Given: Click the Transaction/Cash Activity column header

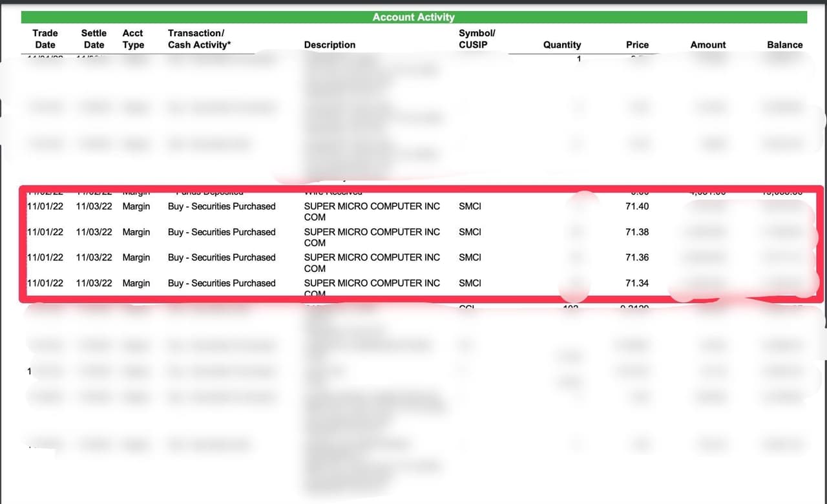Looking at the screenshot, I should click(199, 39).
